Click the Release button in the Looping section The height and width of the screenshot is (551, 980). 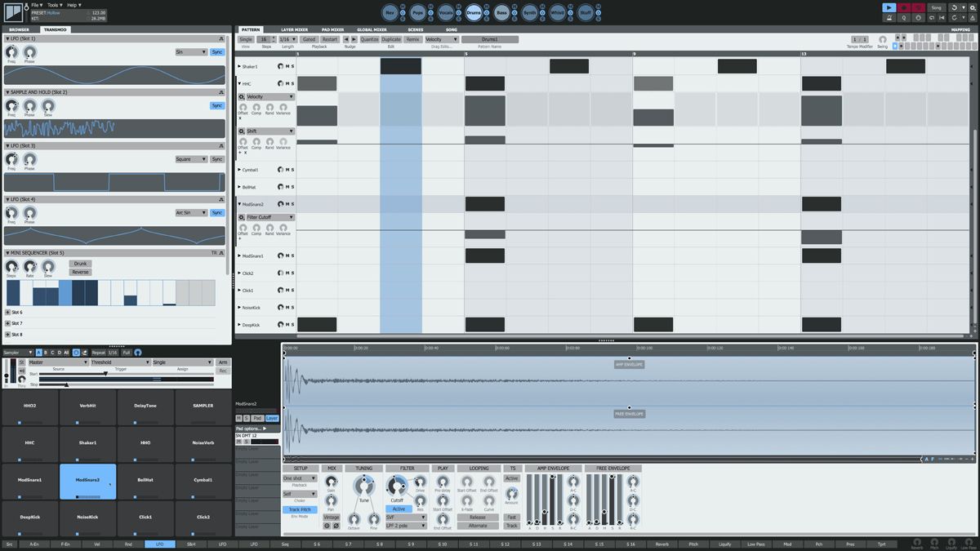coord(478,517)
